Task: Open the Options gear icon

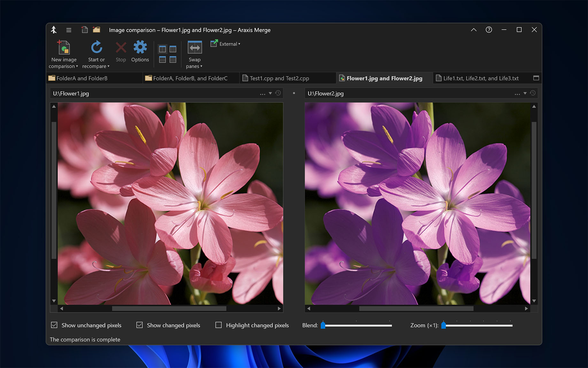Action: click(x=140, y=47)
